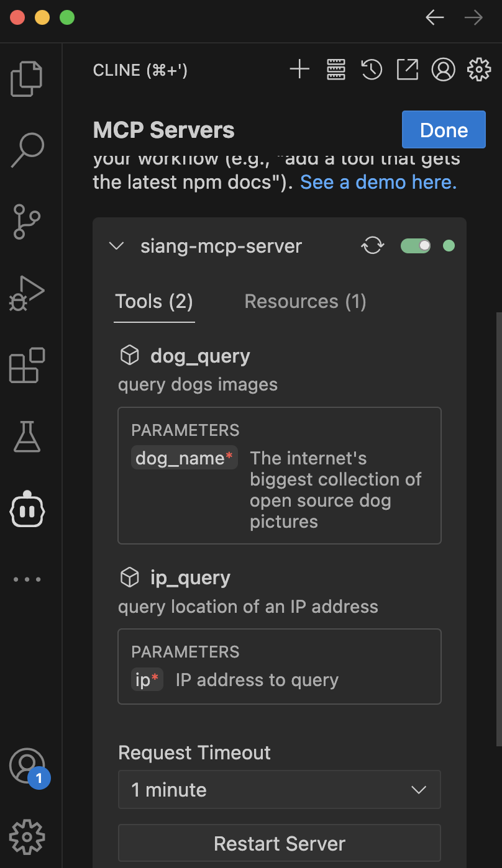The width and height of the screenshot is (502, 868).
Task: Open Run and Debug view
Action: click(27, 294)
